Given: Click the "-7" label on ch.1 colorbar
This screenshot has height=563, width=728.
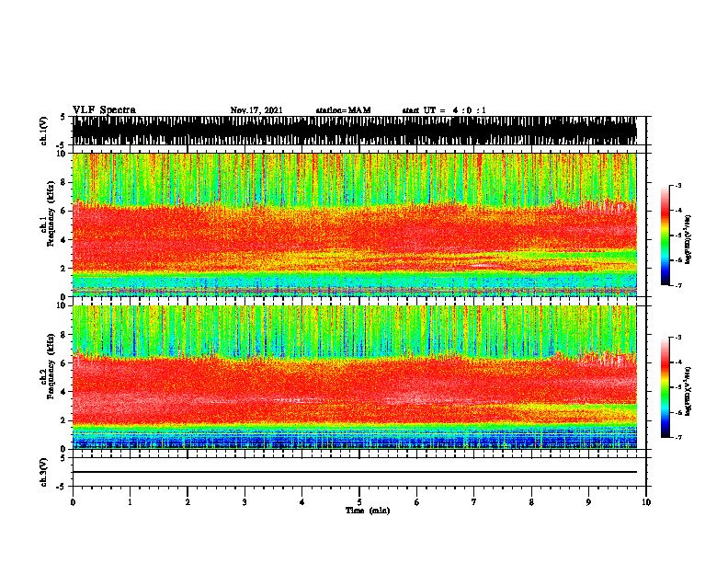Looking at the screenshot, I should coord(678,285).
